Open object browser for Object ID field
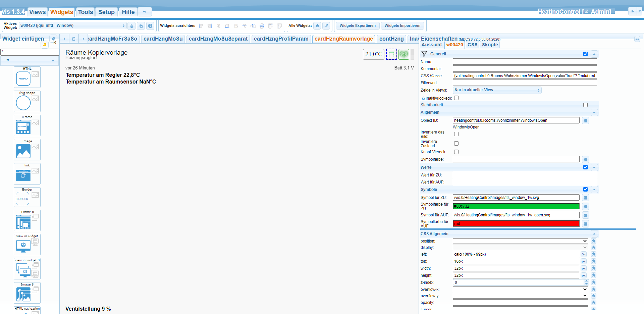Screen dimensions: 644x314 click(x=585, y=120)
